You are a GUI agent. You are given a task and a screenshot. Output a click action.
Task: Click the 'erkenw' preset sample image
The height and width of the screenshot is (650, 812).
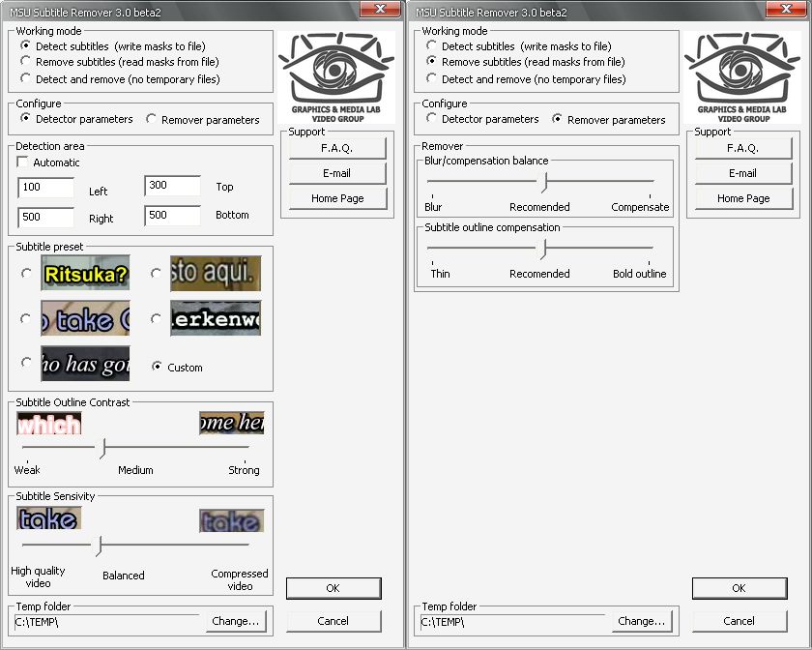point(216,318)
